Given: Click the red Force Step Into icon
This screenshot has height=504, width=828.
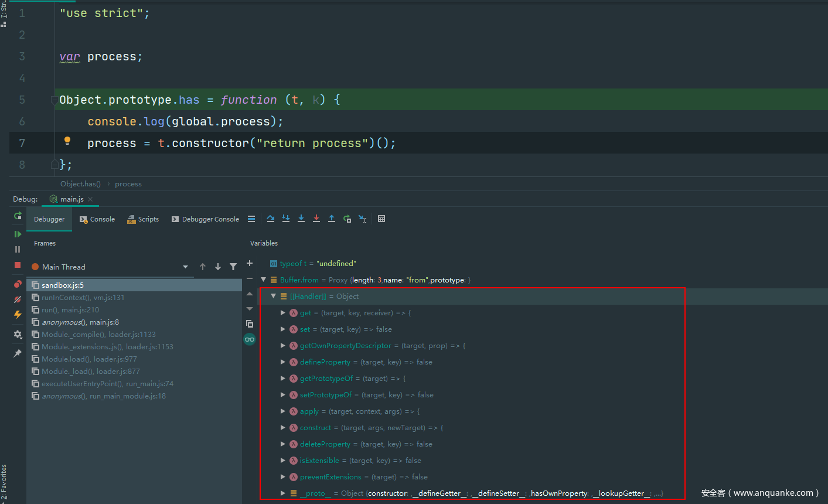Looking at the screenshot, I should tap(316, 219).
